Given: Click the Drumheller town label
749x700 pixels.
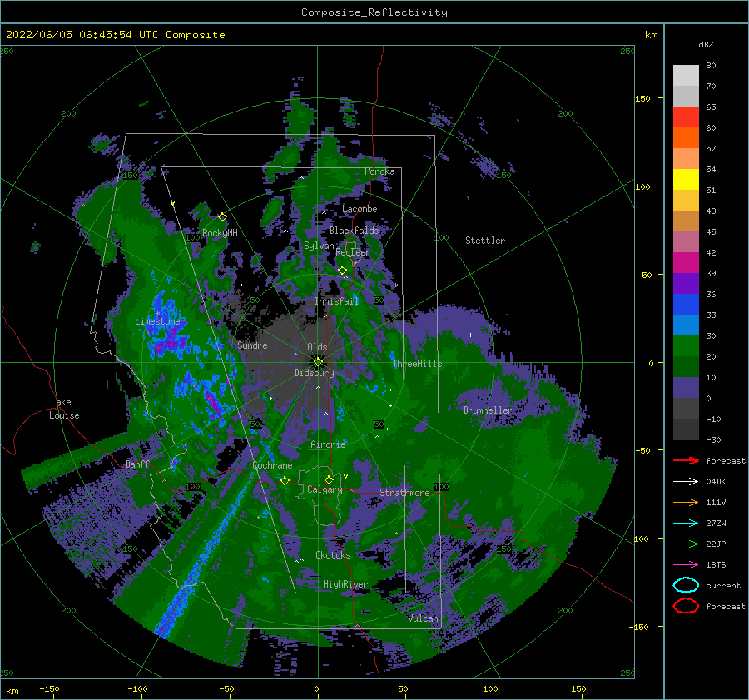Looking at the screenshot, I should (x=488, y=410).
